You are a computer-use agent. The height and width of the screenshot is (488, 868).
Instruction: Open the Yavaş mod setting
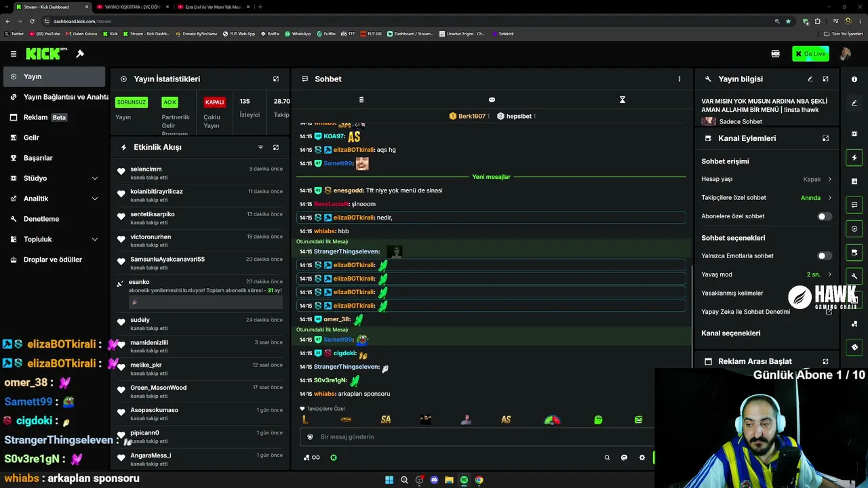point(766,274)
